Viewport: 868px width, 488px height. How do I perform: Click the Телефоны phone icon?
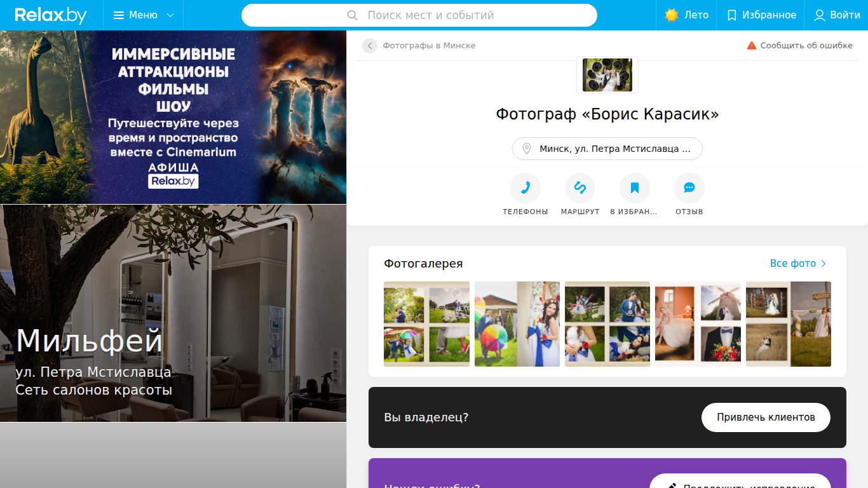(526, 188)
